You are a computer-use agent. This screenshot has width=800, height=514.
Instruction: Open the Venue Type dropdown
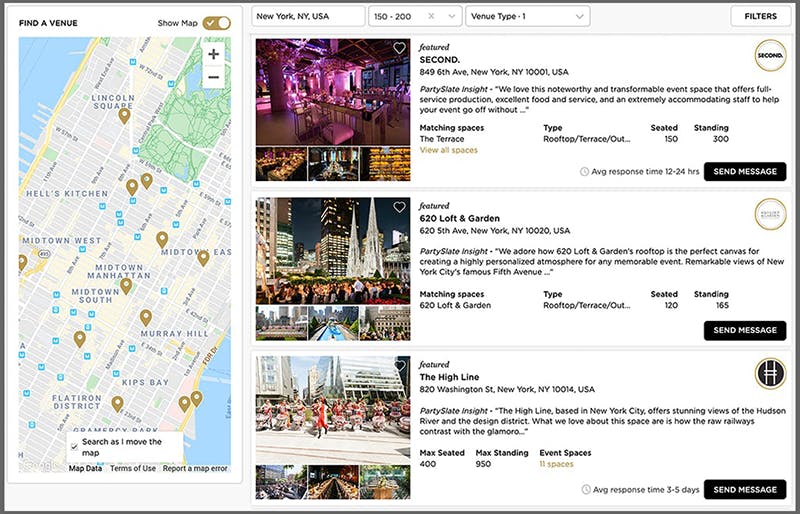(x=528, y=17)
